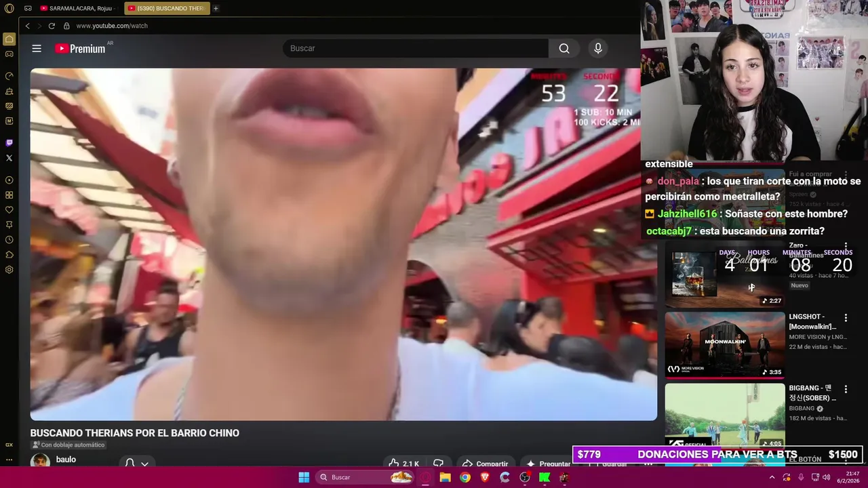Open Settings gear icon in sidebar
Viewport: 868px width, 488px height.
(x=9, y=270)
